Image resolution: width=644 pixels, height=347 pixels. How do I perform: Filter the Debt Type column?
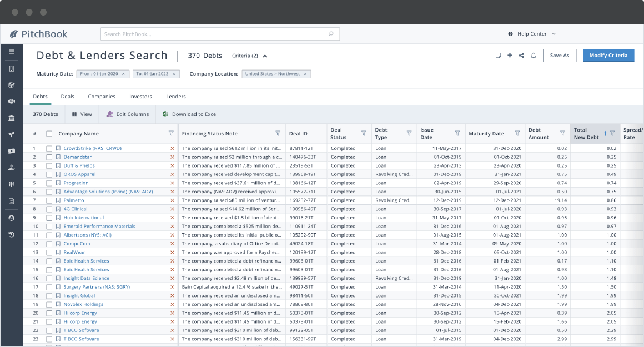409,133
